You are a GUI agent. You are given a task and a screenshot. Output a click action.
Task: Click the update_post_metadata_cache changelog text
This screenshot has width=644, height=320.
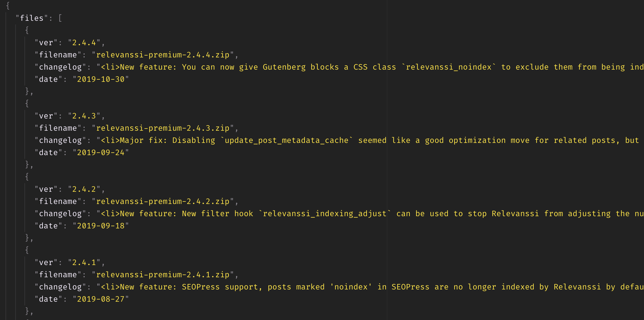coord(370,140)
